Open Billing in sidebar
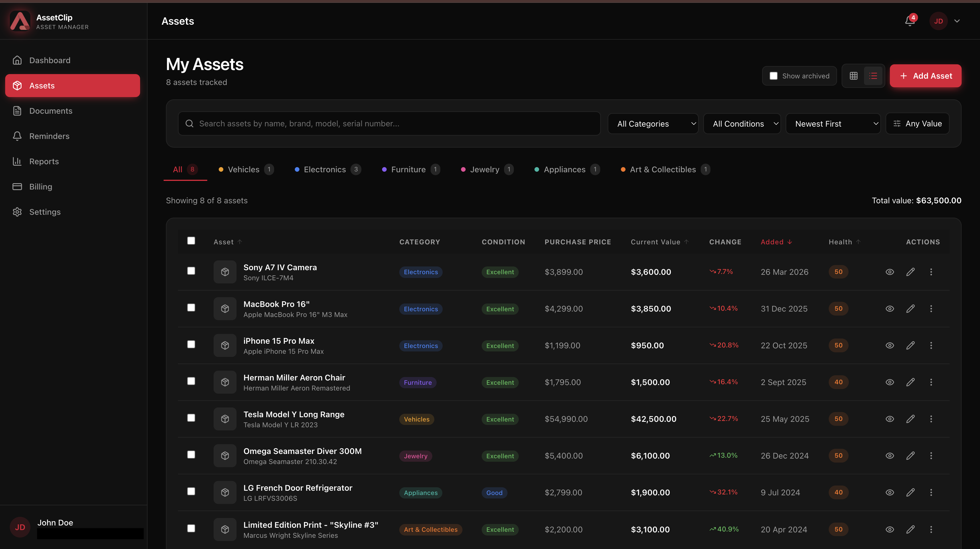The image size is (980, 549). click(72, 186)
